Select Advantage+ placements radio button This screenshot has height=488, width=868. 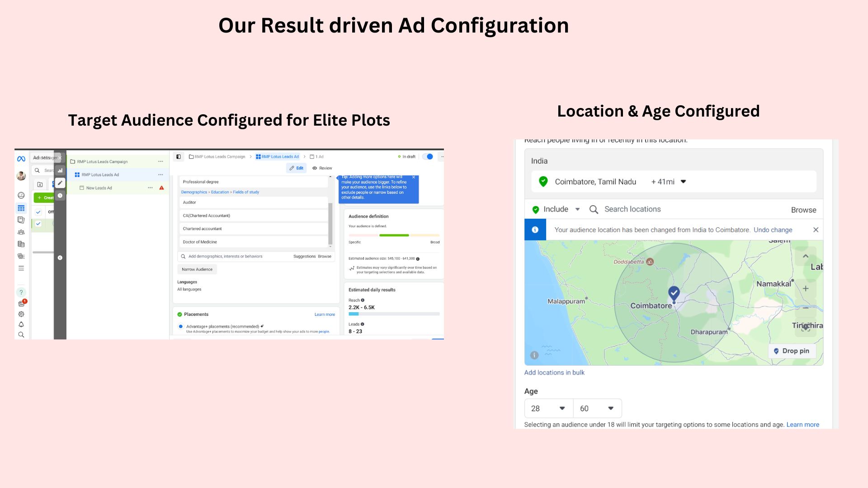point(181,326)
